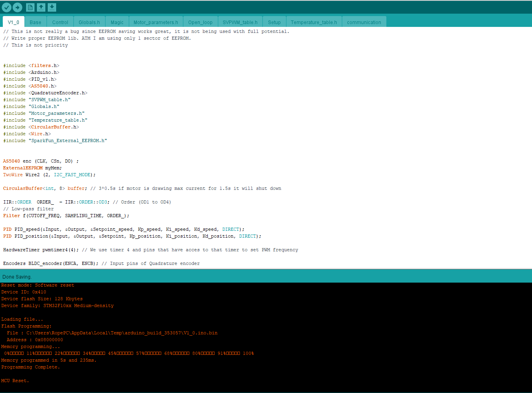
Task: Open a sketch with the Open icon
Action: click(x=41, y=7)
